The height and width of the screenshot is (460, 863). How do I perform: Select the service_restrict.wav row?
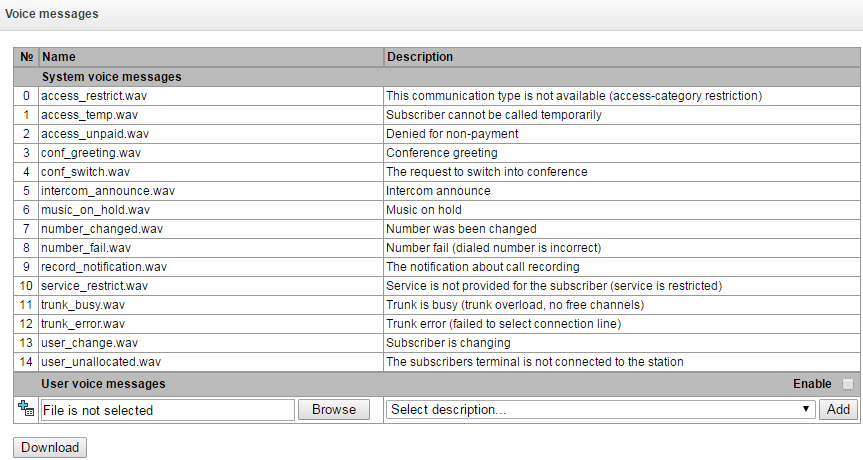(94, 286)
